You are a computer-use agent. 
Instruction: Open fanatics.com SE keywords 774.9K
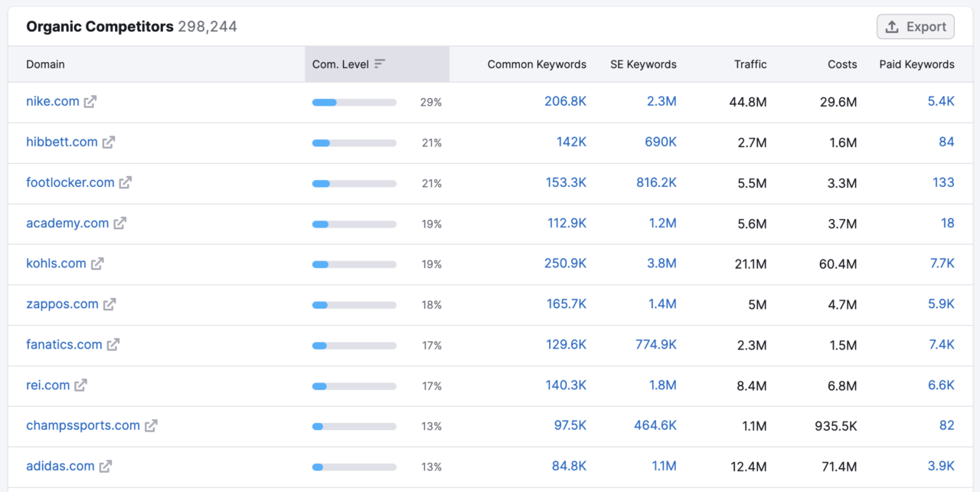(x=656, y=345)
